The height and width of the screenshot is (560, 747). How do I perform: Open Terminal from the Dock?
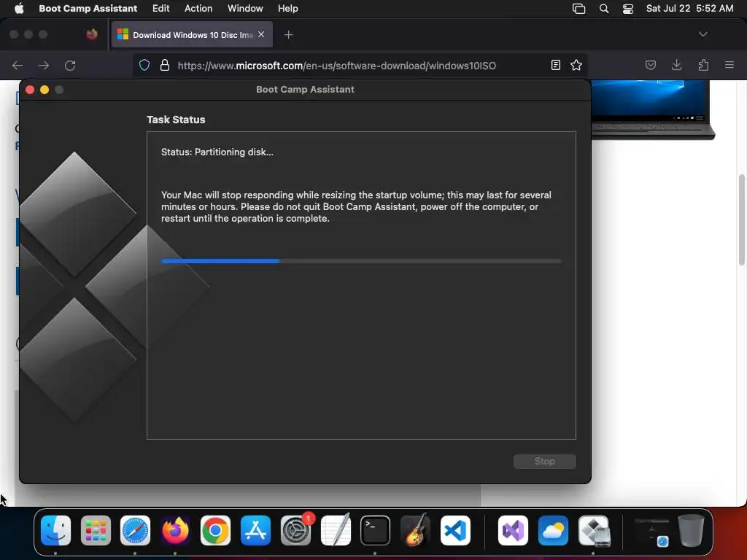point(375,531)
